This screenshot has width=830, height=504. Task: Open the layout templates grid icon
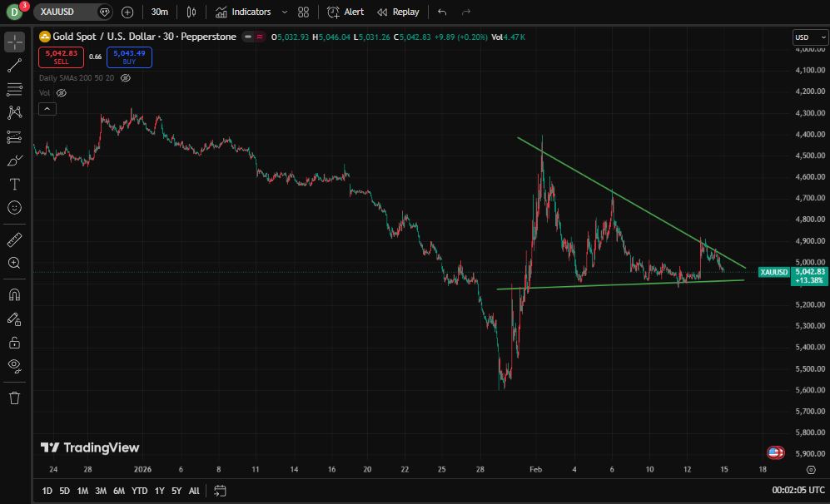(x=303, y=12)
